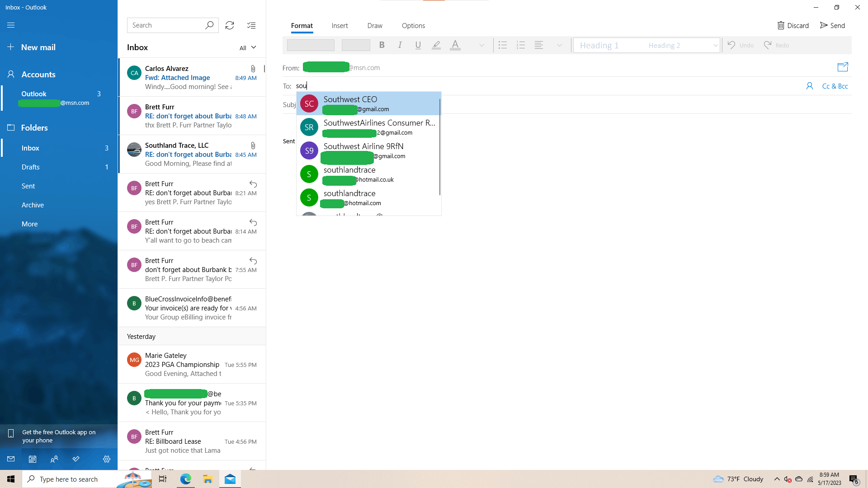Insert a bulleted list
The height and width of the screenshot is (488, 868).
click(503, 45)
